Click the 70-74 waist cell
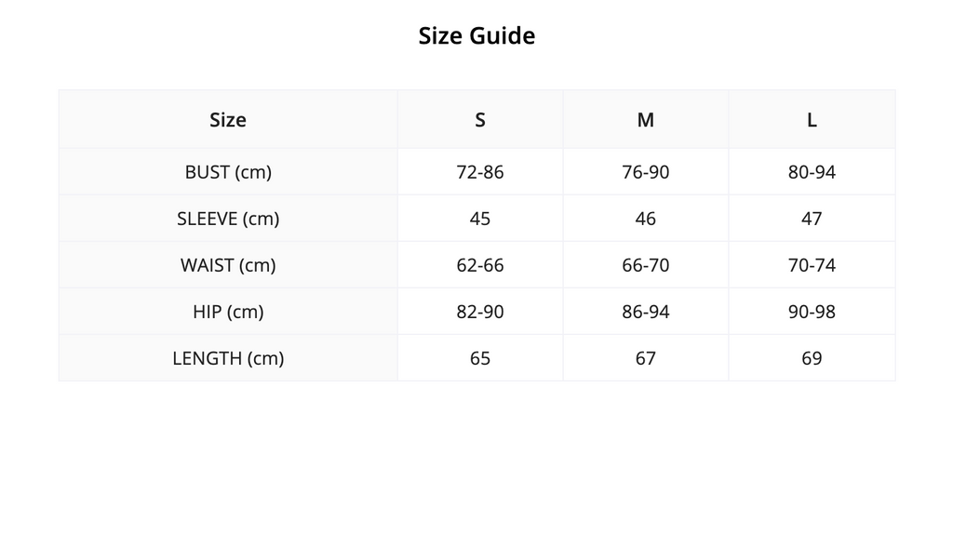The height and width of the screenshot is (560, 953). coord(812,265)
